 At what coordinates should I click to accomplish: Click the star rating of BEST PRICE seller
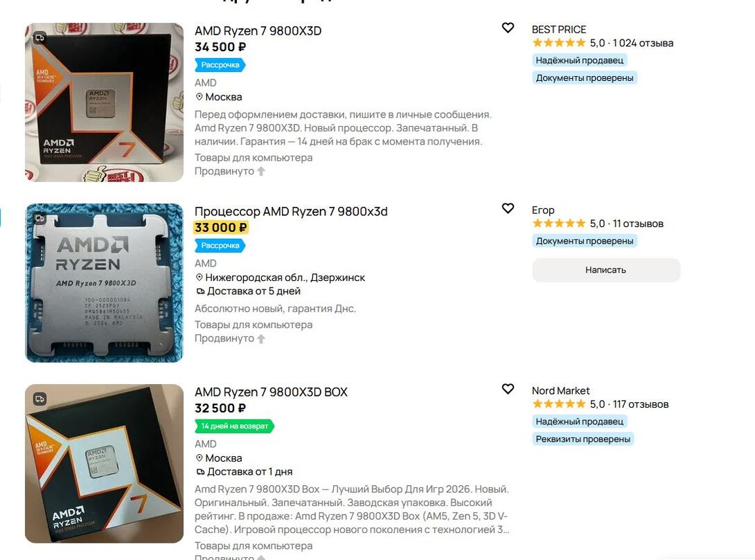pos(559,43)
